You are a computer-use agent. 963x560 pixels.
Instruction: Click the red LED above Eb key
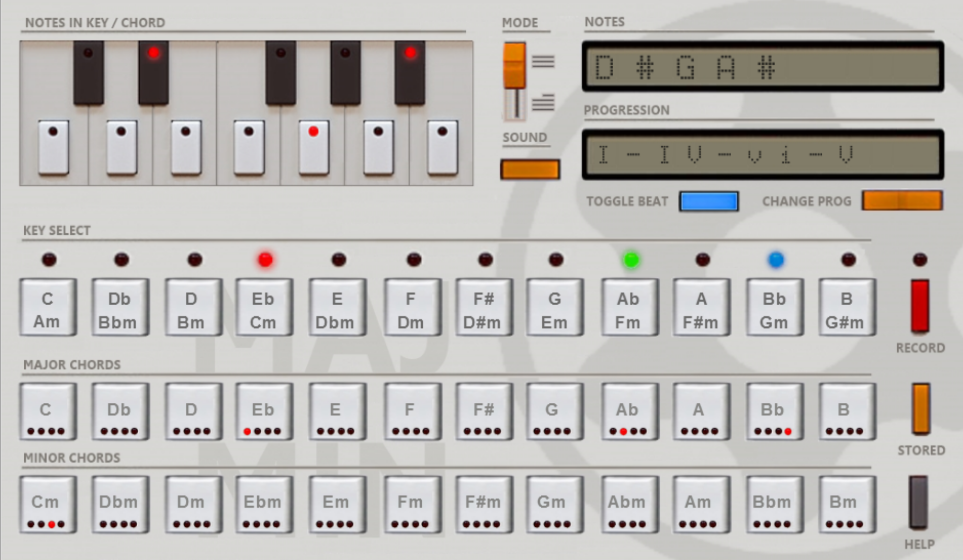point(265,260)
